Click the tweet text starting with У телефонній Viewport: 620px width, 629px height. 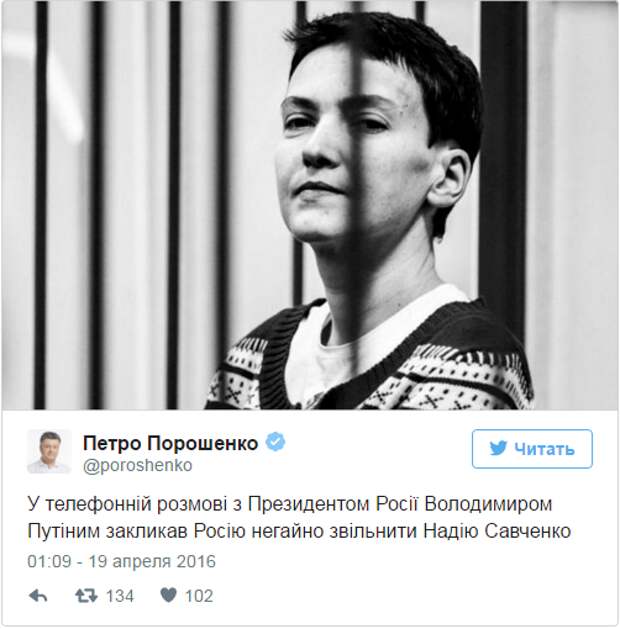click(299, 517)
